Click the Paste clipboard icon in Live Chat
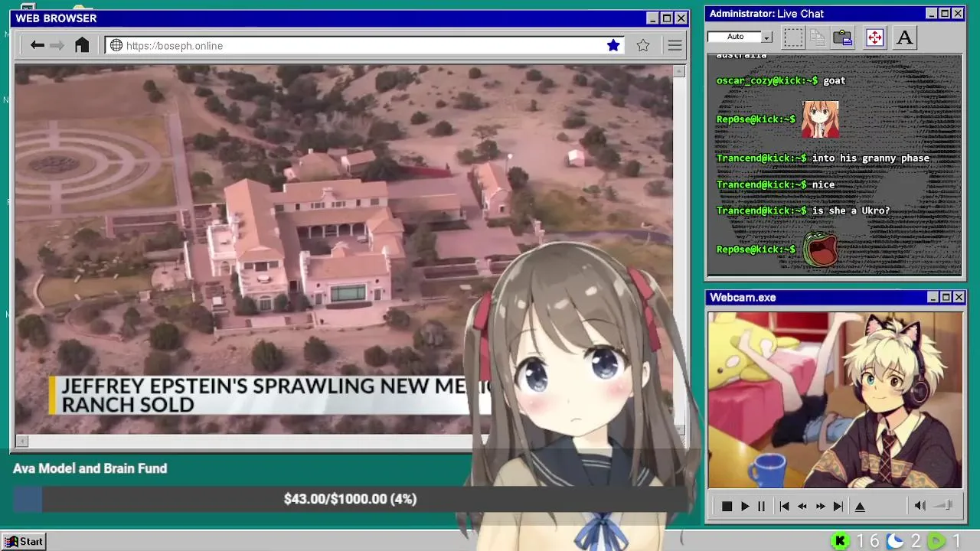 [x=843, y=37]
